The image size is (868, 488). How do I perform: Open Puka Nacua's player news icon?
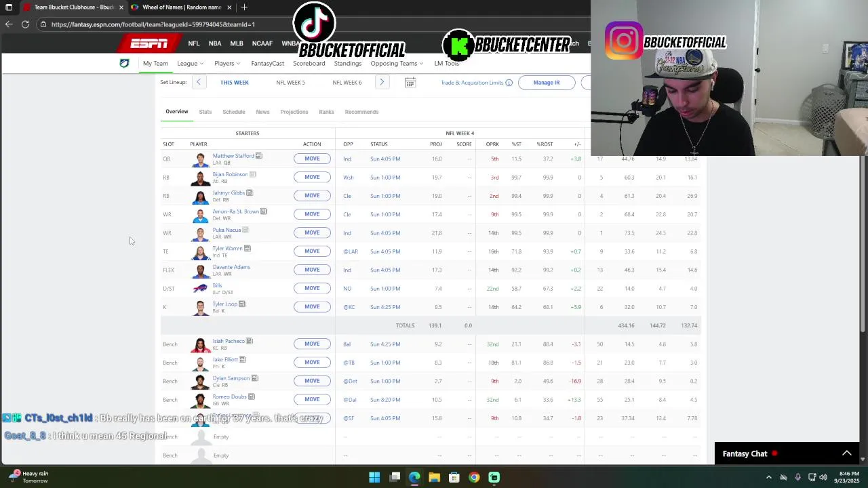pos(245,230)
